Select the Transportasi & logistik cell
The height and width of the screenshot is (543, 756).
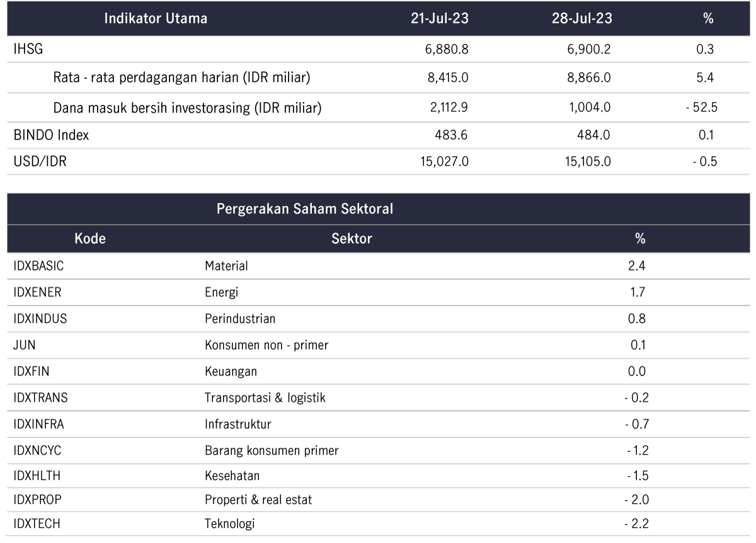coord(265,398)
